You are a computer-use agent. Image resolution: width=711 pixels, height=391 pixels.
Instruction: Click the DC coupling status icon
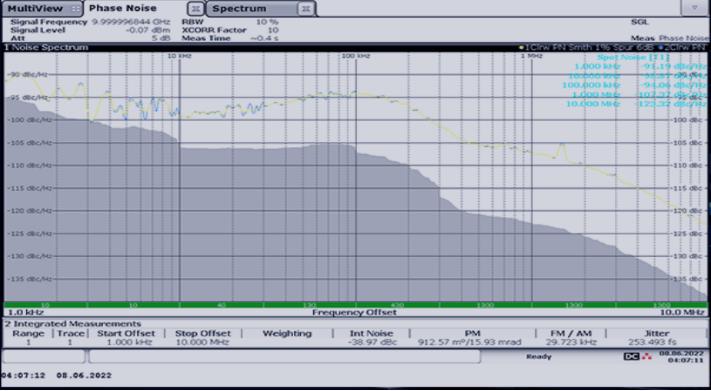[x=631, y=357]
